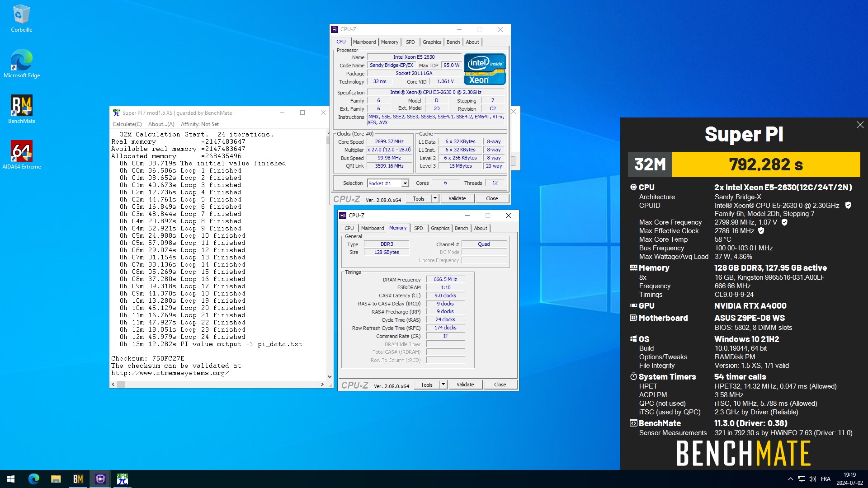
Task: Open the Socket #1 selection dropdown
Action: 388,183
